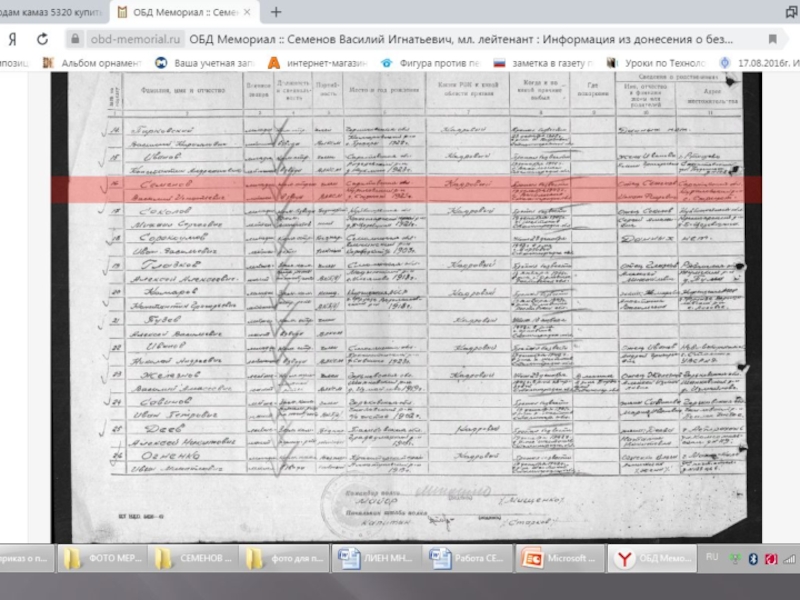Switch to Microsoft PowerPoint taskbar item
Screen dimensions: 800x600
pyautogui.click(x=560, y=558)
